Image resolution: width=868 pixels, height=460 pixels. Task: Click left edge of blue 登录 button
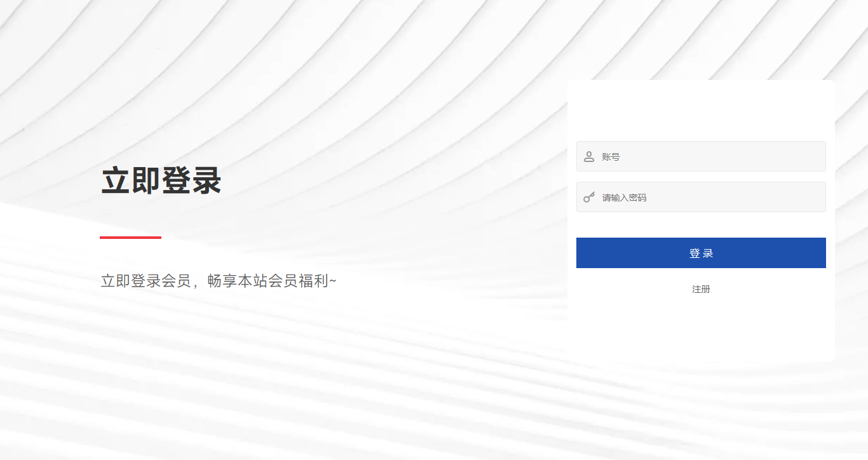(x=580, y=253)
